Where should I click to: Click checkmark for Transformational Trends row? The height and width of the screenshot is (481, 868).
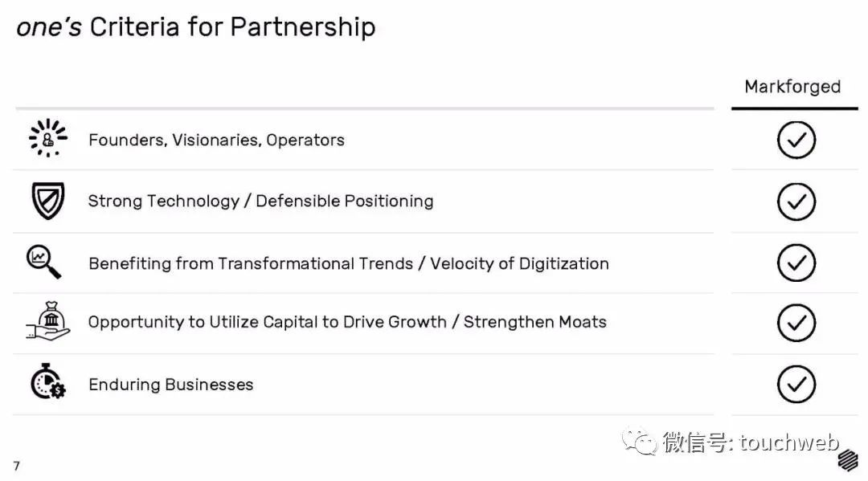796,263
